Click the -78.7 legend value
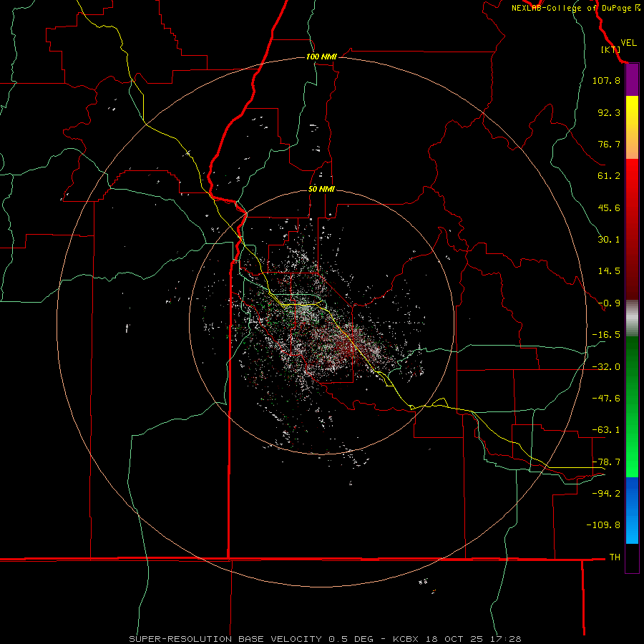Screen dimensions: 644x644 click(606, 462)
